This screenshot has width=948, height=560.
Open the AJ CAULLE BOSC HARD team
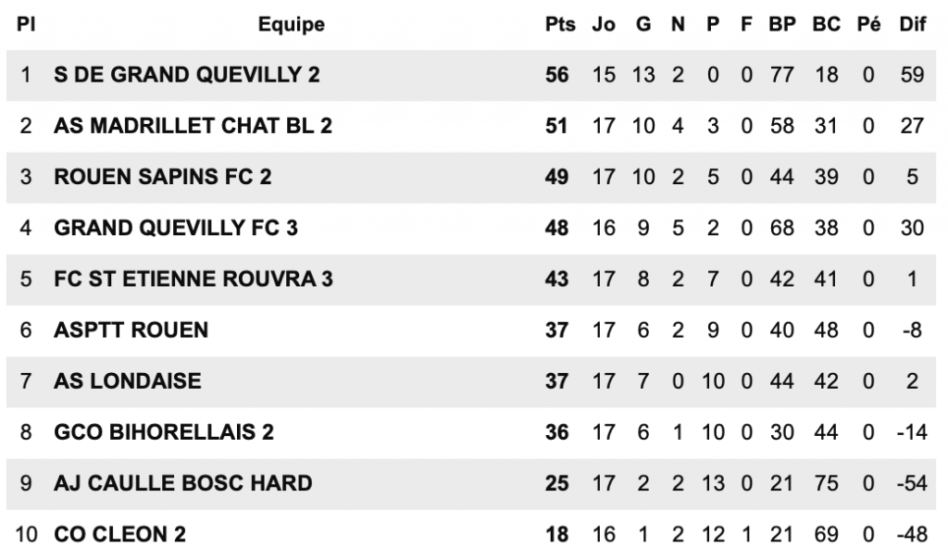pos(183,483)
